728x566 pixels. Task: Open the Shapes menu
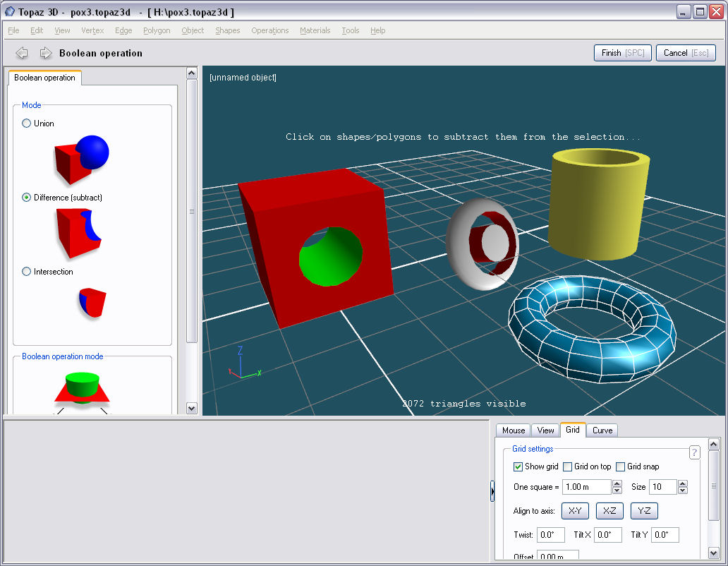click(227, 30)
